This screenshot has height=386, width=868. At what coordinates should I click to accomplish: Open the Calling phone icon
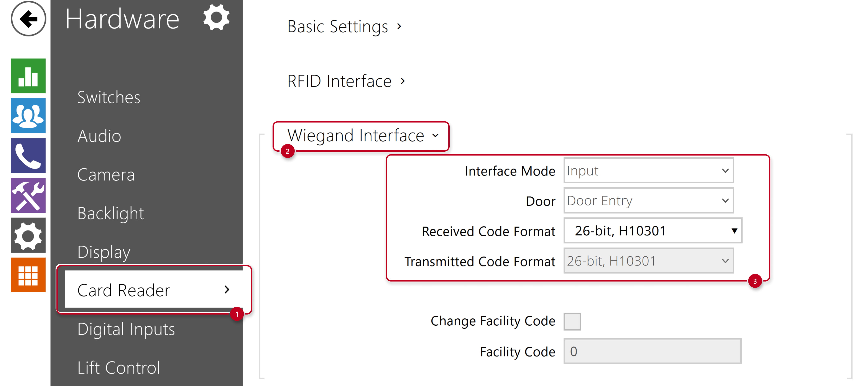tap(28, 155)
